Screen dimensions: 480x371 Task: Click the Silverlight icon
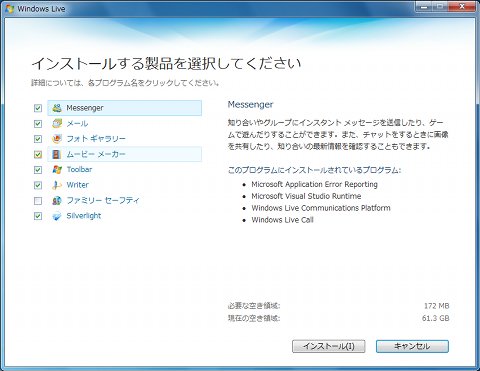[x=57, y=216]
